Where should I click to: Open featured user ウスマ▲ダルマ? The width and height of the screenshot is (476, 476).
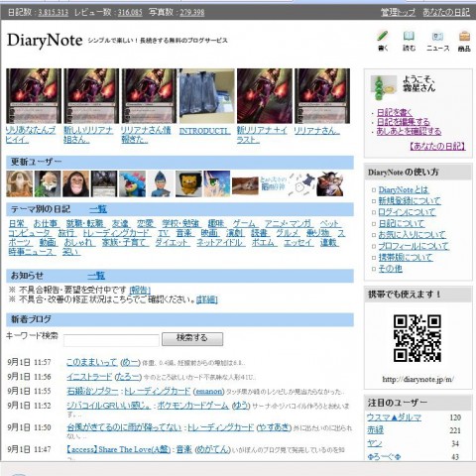[394, 417]
